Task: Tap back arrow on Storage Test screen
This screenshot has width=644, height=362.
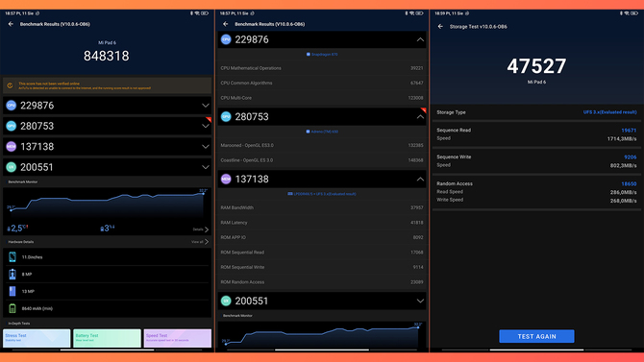Action: click(440, 26)
